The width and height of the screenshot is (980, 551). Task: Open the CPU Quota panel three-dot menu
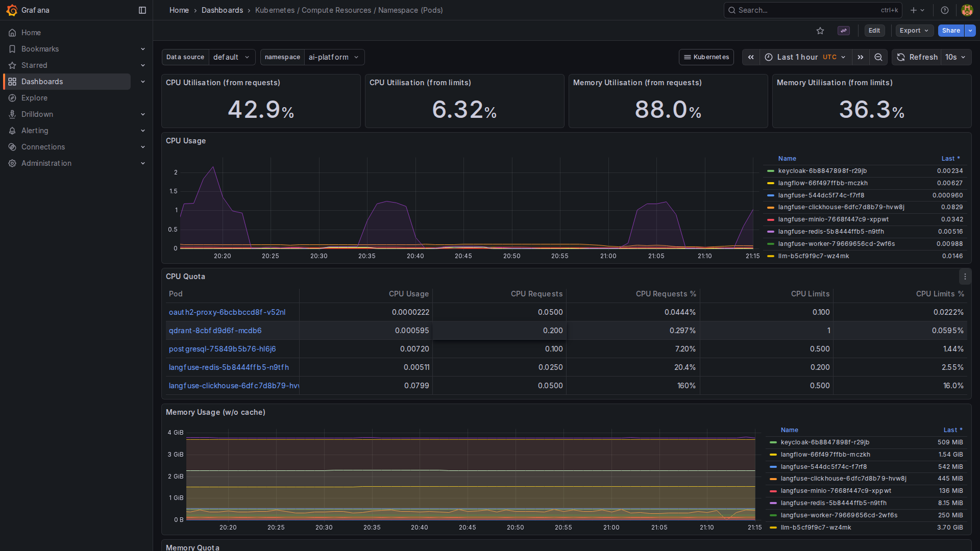[x=965, y=277]
